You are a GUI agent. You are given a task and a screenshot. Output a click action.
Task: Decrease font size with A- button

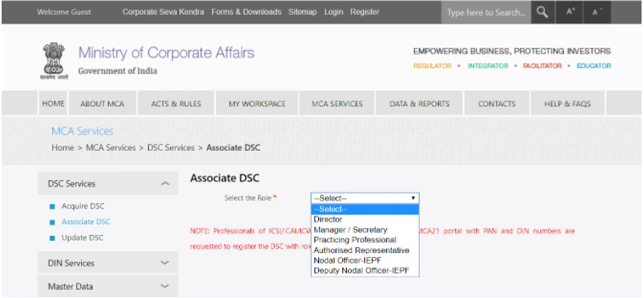coord(597,12)
